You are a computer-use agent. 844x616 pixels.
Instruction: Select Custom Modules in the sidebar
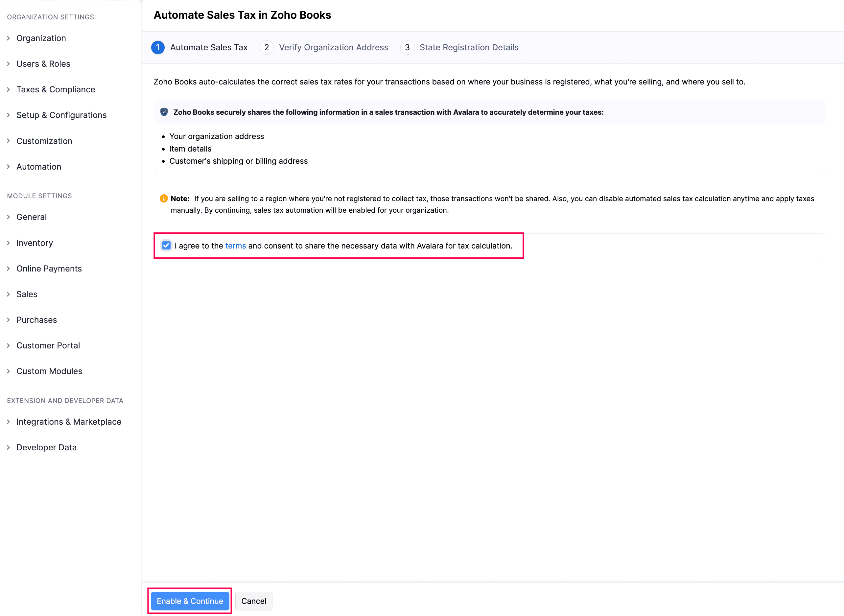(49, 371)
